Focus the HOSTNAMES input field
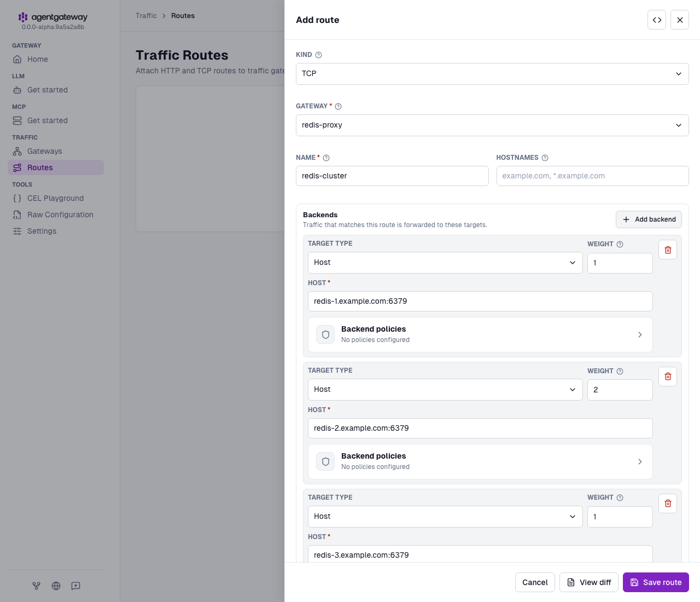 click(x=592, y=176)
